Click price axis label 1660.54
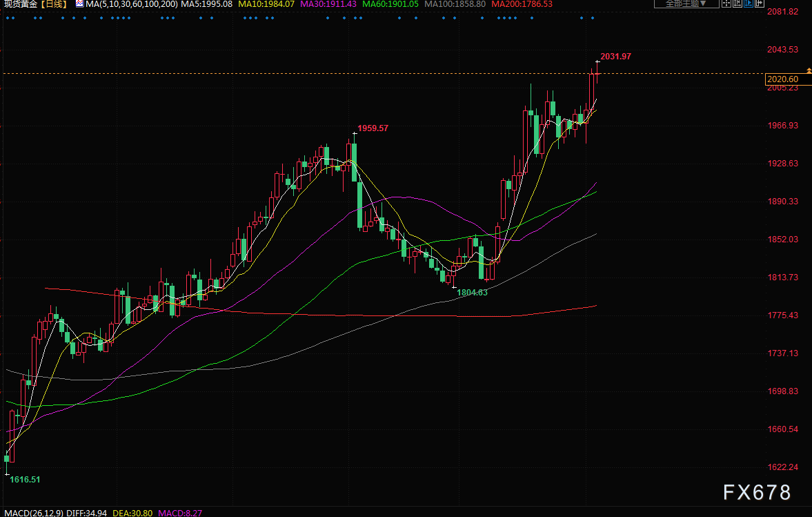Screen dimensions: 812x517 click(782, 429)
